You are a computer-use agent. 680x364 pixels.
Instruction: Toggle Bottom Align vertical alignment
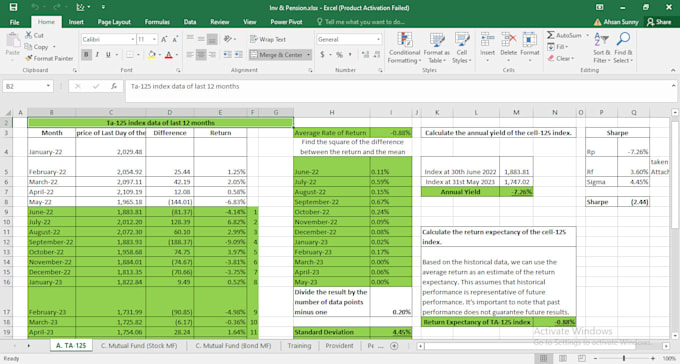[212, 39]
